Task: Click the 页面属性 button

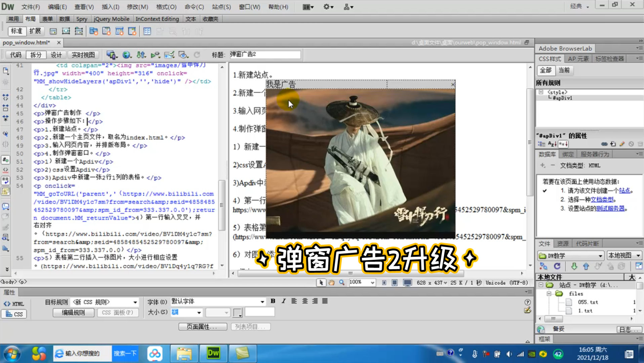Action: pyautogui.click(x=202, y=327)
